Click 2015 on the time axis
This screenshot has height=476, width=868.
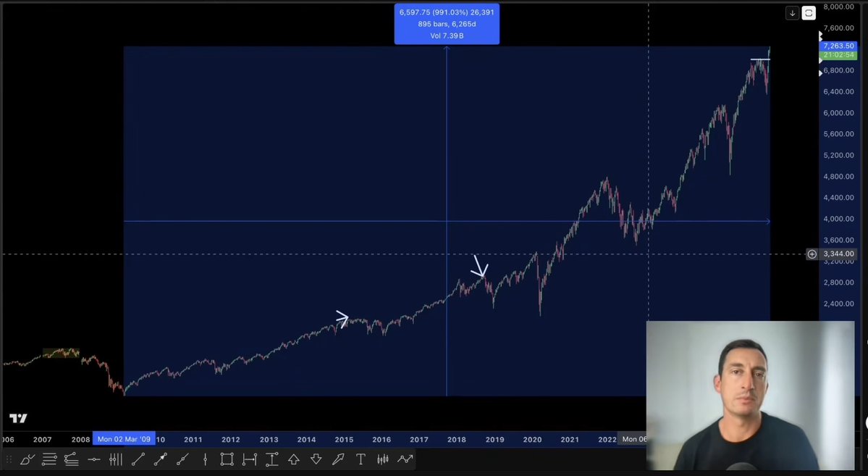pos(344,440)
